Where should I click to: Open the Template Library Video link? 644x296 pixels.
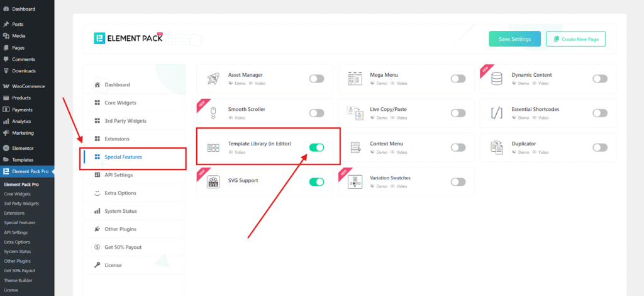pyautogui.click(x=237, y=152)
